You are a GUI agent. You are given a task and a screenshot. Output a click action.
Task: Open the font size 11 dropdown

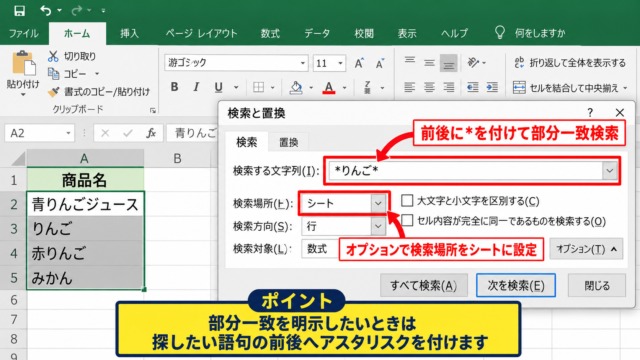coord(340,63)
